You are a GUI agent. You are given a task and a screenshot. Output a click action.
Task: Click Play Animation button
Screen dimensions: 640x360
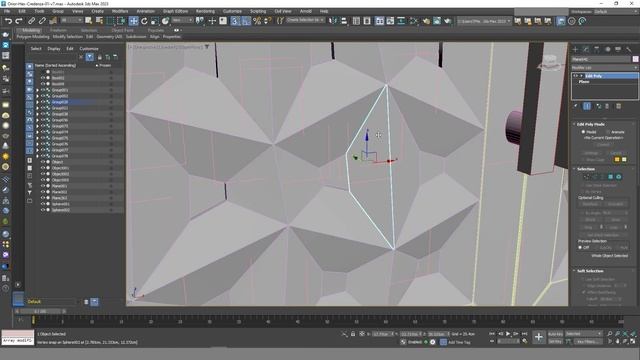[508, 334]
